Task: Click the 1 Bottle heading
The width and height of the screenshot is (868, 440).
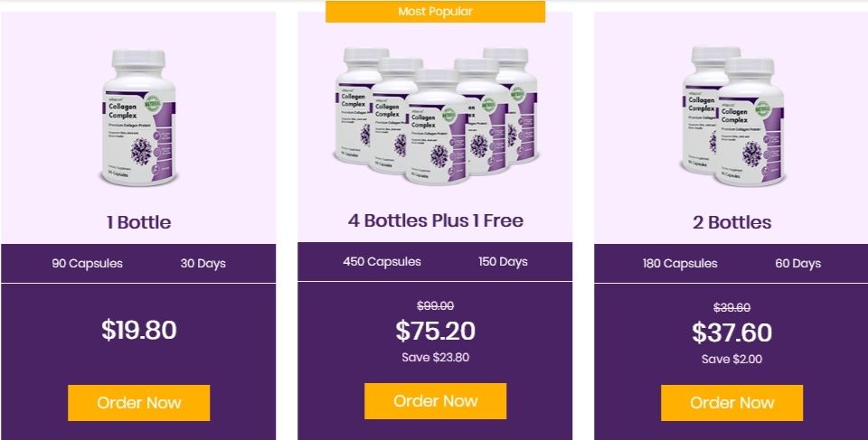Action: point(139,222)
